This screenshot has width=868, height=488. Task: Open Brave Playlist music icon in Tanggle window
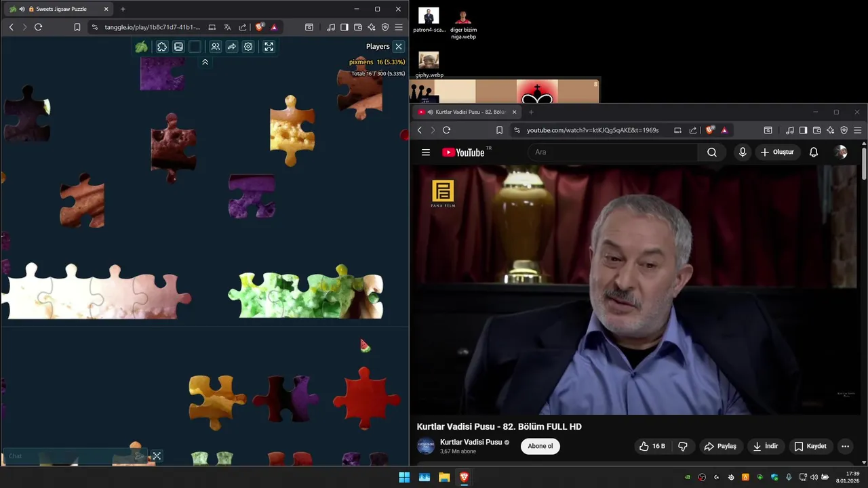pyautogui.click(x=331, y=27)
